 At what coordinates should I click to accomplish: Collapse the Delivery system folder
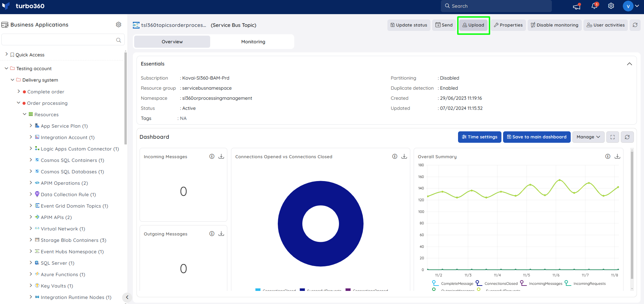pos(12,80)
